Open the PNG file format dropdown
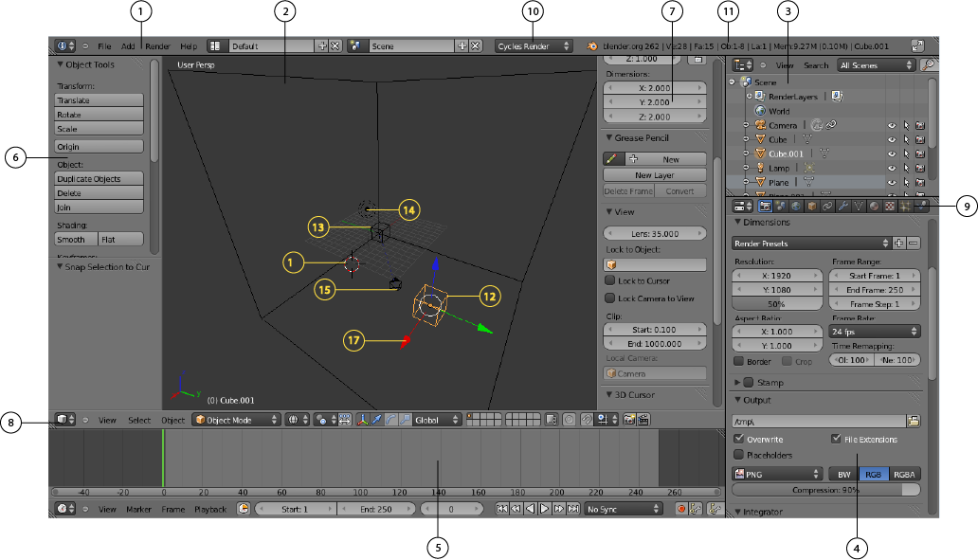 [778, 475]
